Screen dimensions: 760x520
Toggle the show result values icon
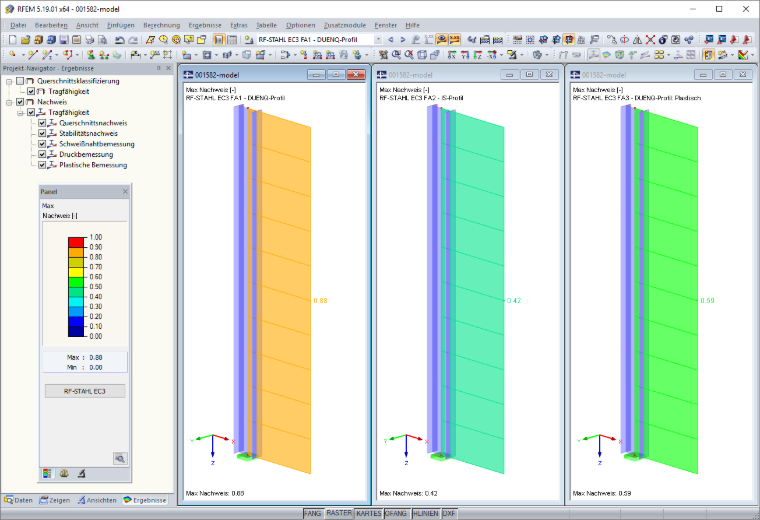[454, 40]
